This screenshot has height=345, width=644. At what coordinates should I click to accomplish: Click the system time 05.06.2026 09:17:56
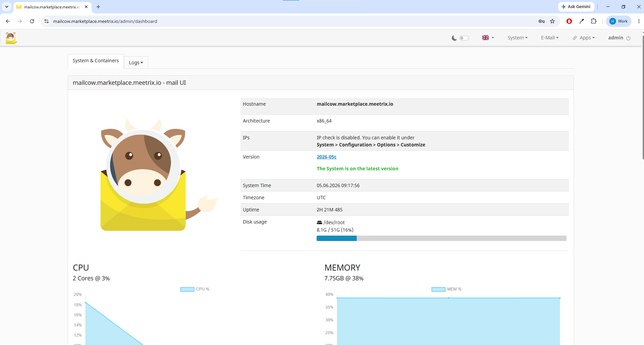coord(338,185)
